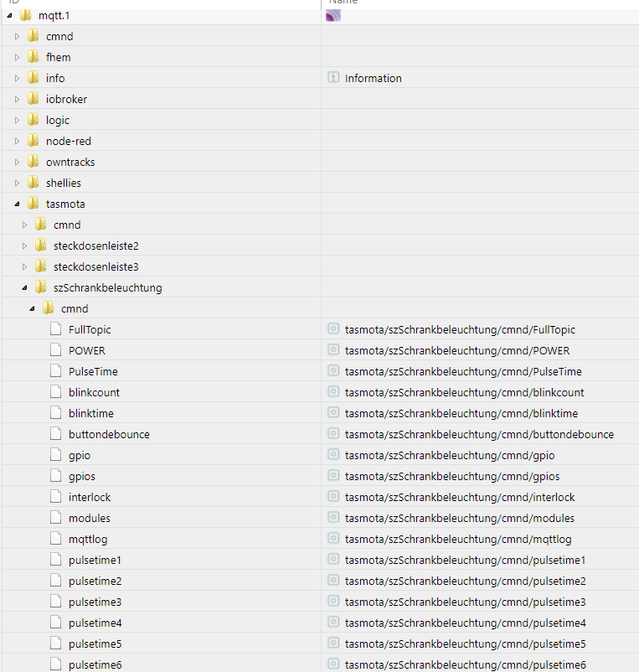This screenshot has width=639, height=672.
Task: Click the Information icon in info row
Action: [333, 78]
